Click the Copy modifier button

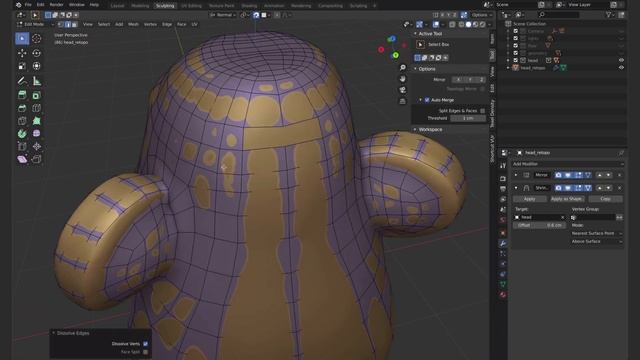[x=605, y=199]
